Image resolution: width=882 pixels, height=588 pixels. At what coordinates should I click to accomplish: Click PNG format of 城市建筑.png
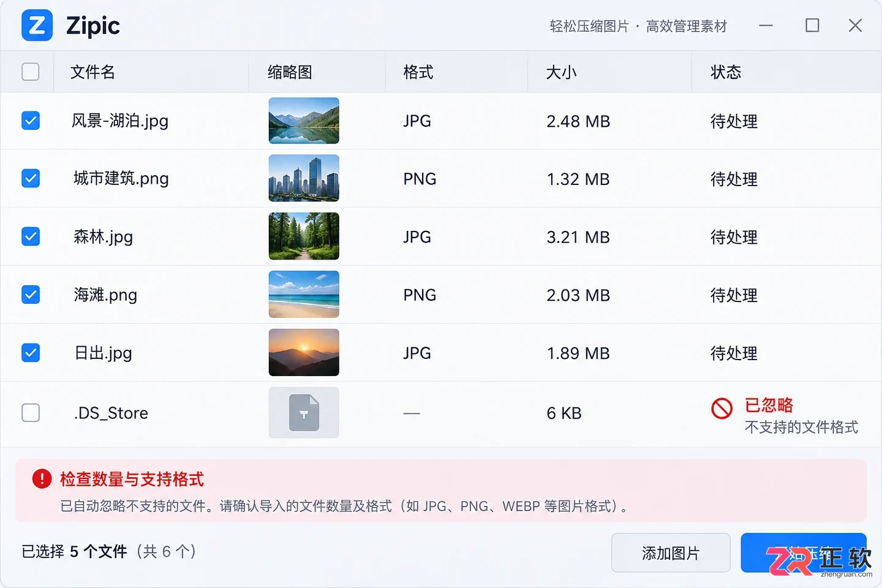(420, 179)
